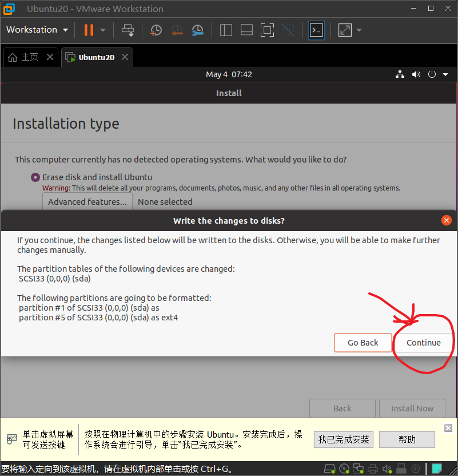Close the Write the changes dialog
The width and height of the screenshot is (458, 476).
[x=446, y=220]
